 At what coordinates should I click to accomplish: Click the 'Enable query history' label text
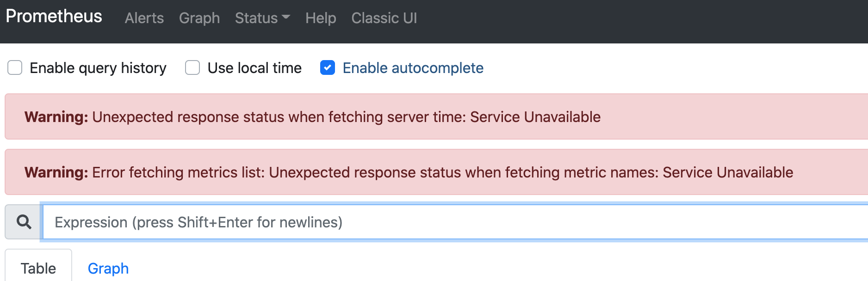coord(98,68)
